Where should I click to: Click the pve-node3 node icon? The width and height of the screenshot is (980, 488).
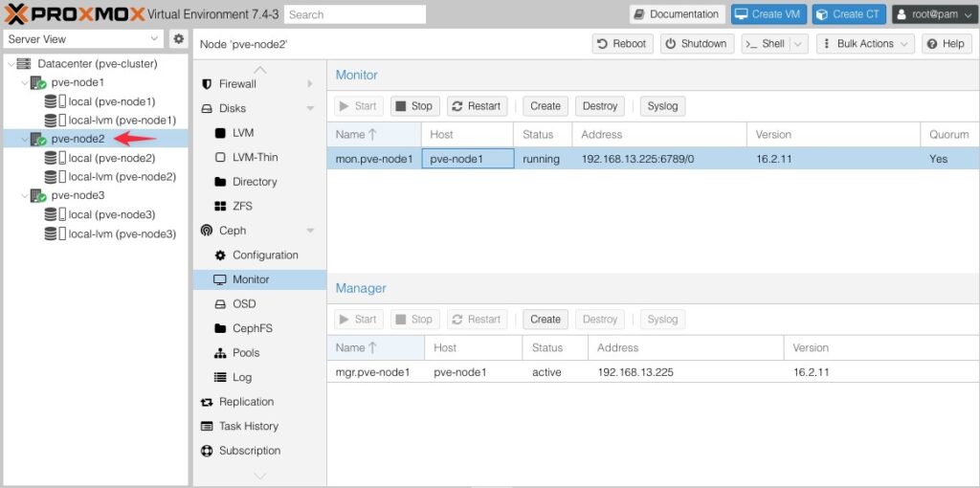[x=38, y=195]
